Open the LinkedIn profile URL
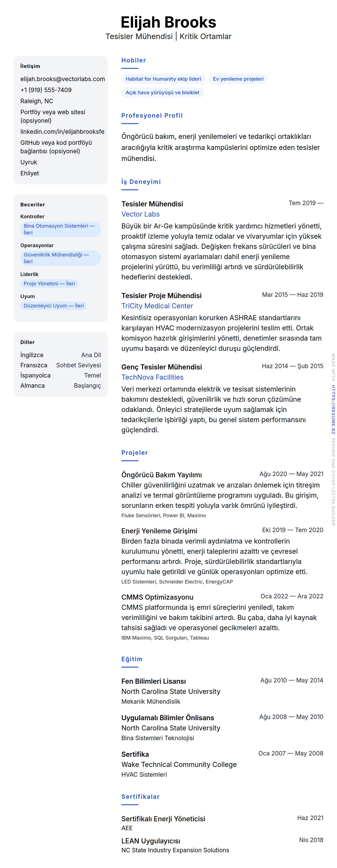This screenshot has width=337, height=868. 62,131
